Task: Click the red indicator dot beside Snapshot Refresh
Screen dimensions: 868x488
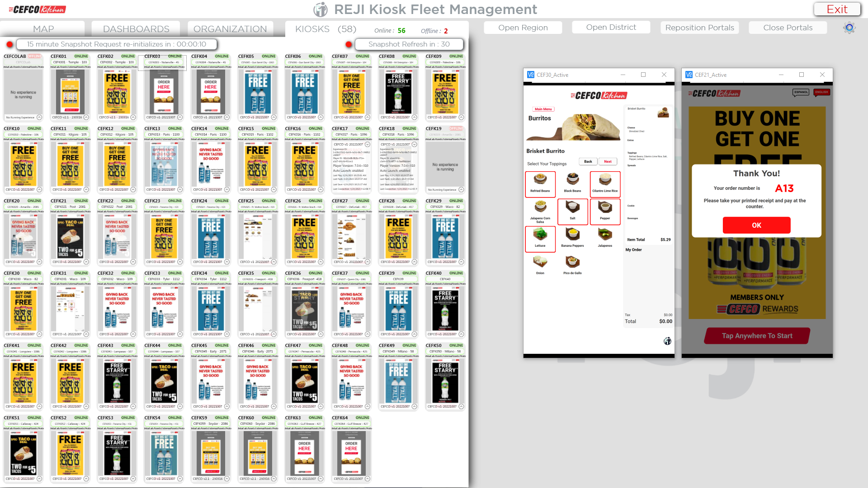Action: coord(349,44)
